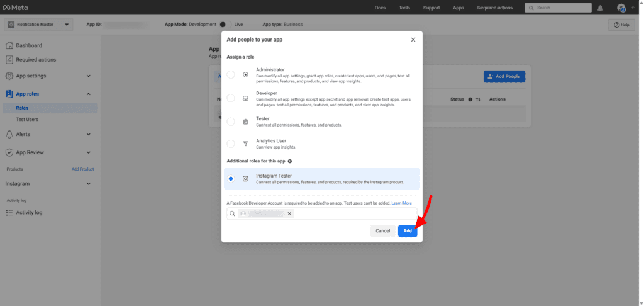Open Apps in the top menu
The image size is (644, 306).
click(458, 8)
